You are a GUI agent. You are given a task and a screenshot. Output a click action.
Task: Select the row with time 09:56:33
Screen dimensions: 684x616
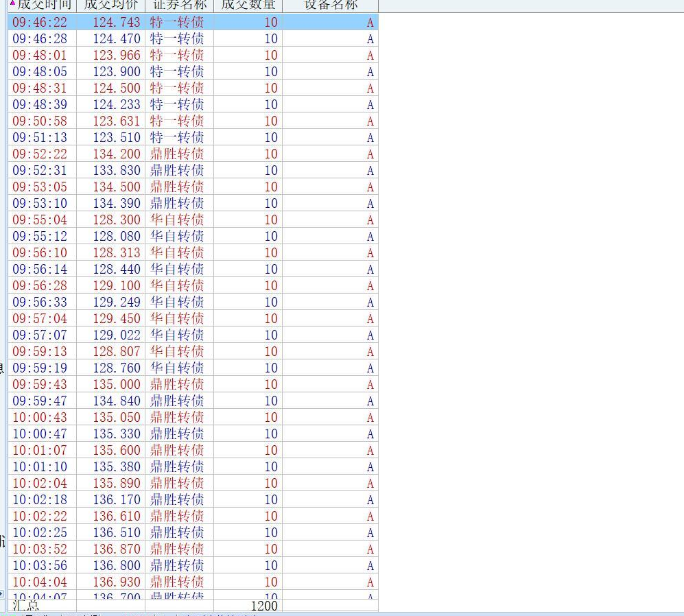click(193, 303)
